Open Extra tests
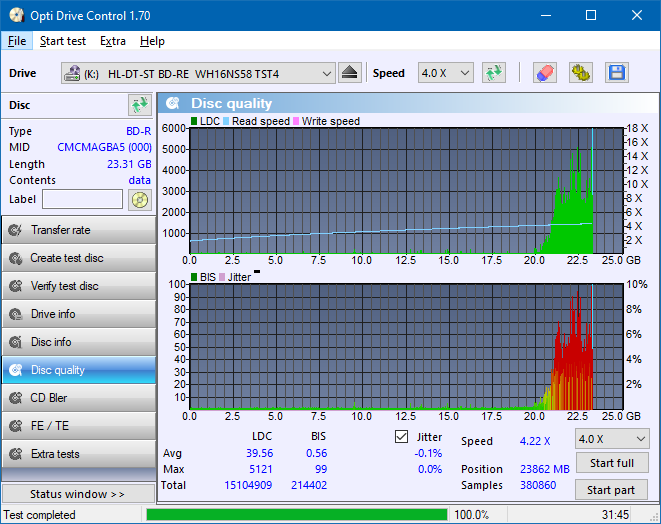The image size is (661, 524). click(79, 454)
